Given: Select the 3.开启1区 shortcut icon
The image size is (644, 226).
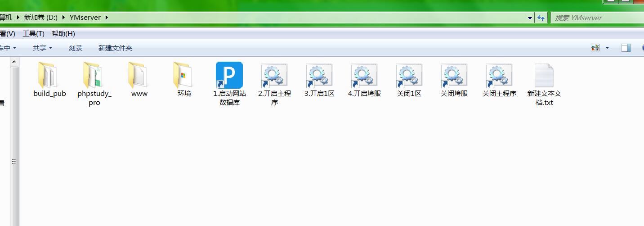Looking at the screenshot, I should tap(319, 76).
